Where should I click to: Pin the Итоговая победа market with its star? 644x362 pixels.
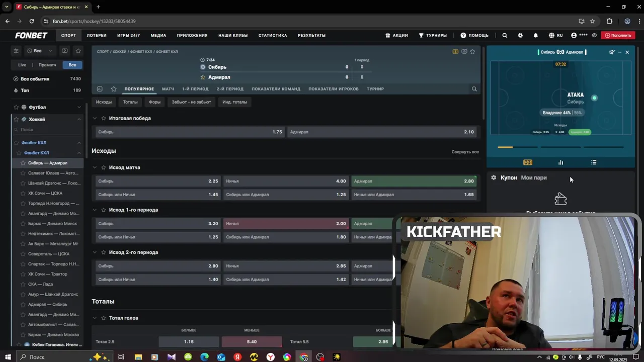(x=104, y=119)
